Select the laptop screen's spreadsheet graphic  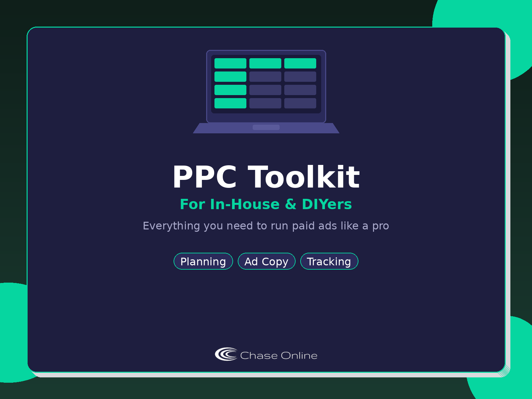pyautogui.click(x=265, y=83)
